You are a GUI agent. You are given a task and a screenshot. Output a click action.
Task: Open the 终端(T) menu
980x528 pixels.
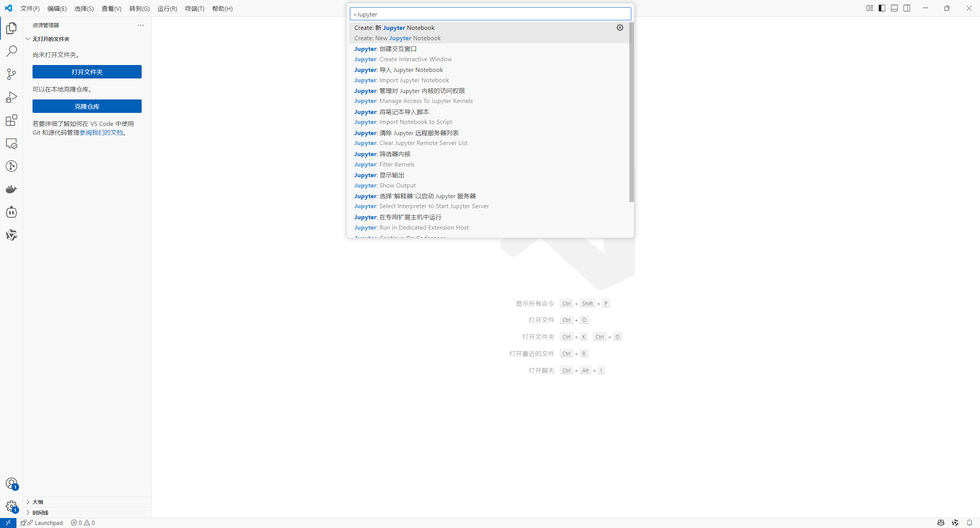point(194,8)
